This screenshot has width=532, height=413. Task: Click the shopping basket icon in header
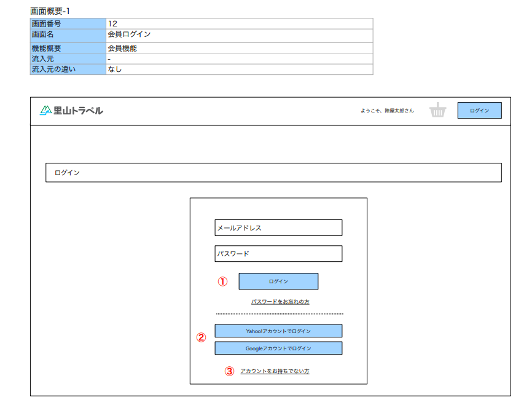point(437,110)
